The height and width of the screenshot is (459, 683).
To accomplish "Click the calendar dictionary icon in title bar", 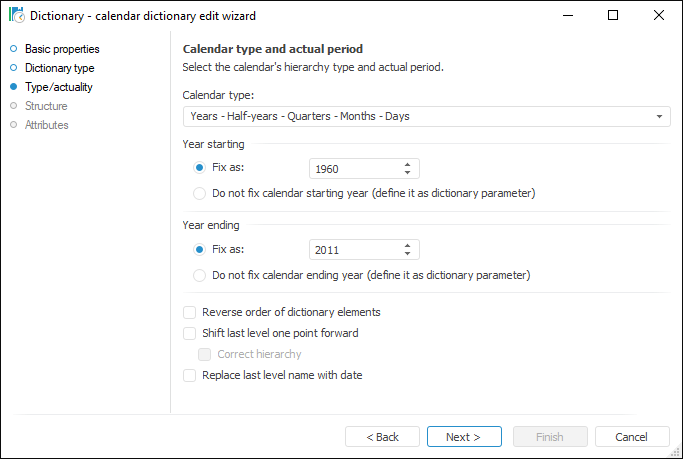I will pos(16,15).
